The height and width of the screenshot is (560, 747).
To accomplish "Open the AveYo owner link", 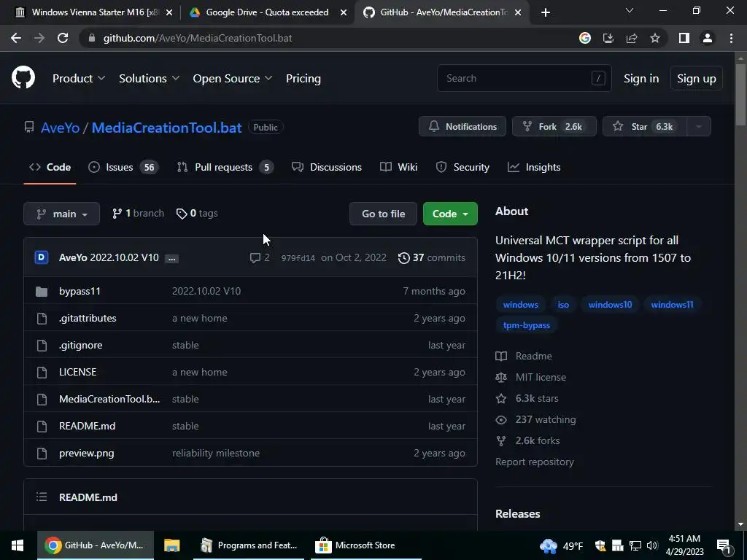I will coord(60,128).
